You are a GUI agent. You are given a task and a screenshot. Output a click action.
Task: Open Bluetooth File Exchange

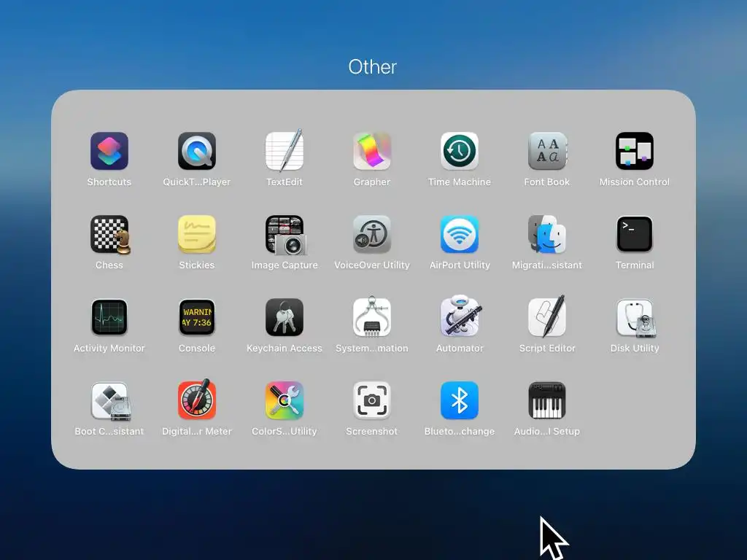coord(460,400)
